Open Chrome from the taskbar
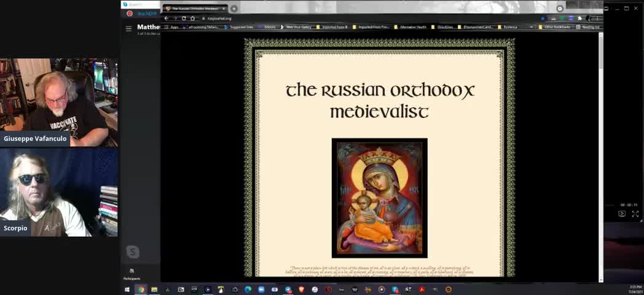 (x=141, y=289)
